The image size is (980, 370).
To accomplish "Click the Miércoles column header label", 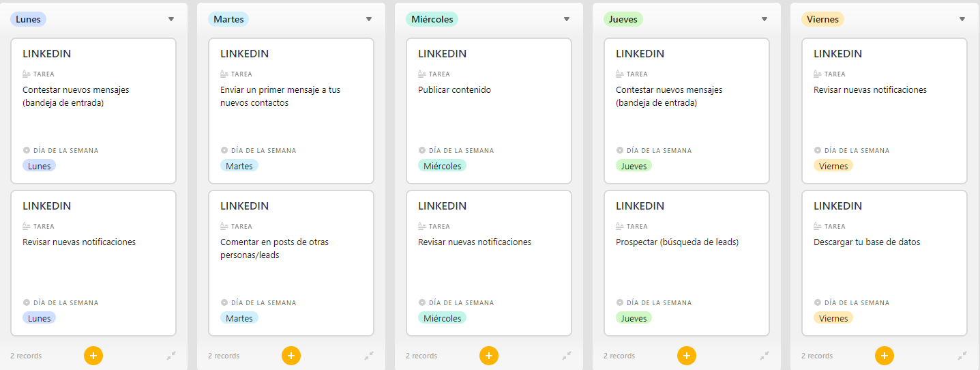I will 432,19.
